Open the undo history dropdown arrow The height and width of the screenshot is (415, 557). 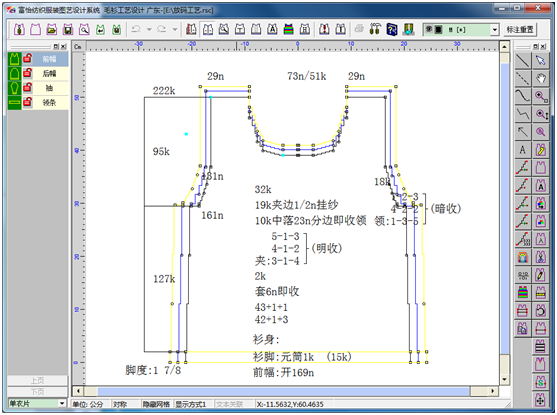(149, 29)
